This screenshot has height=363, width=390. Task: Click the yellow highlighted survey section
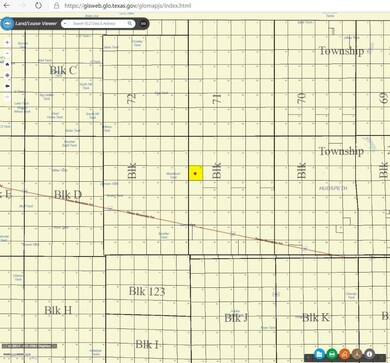pos(196,173)
